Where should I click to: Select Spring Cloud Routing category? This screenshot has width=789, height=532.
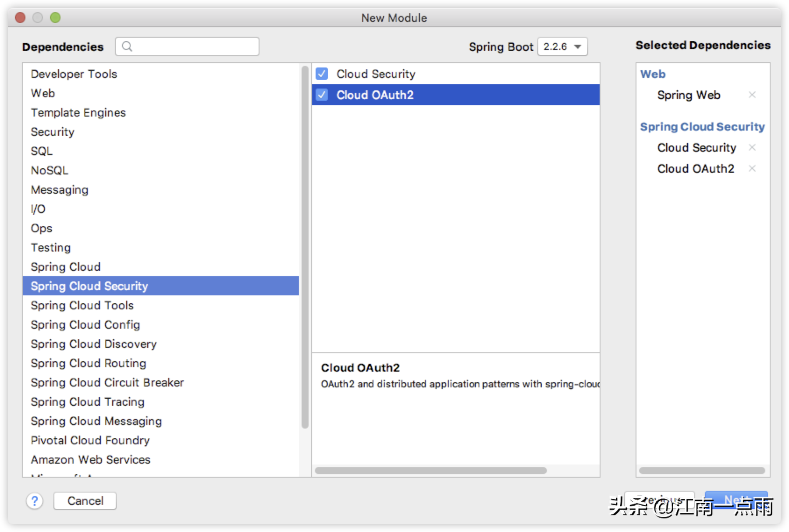pos(161,363)
